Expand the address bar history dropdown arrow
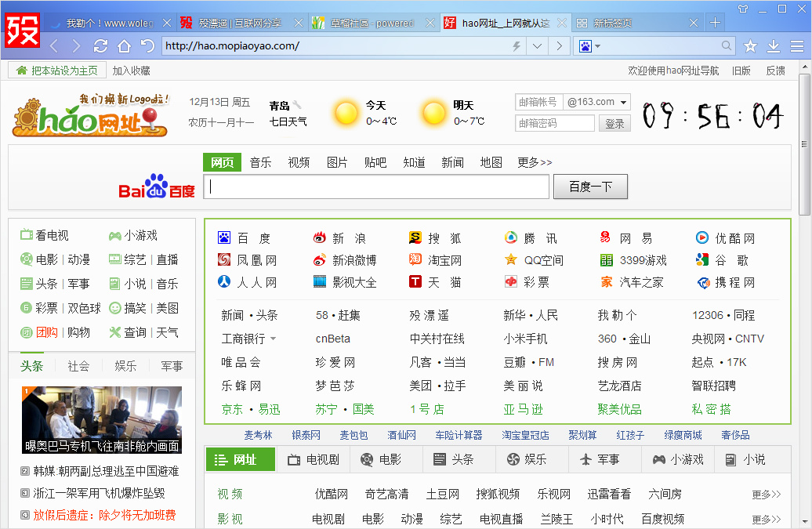 pos(537,46)
